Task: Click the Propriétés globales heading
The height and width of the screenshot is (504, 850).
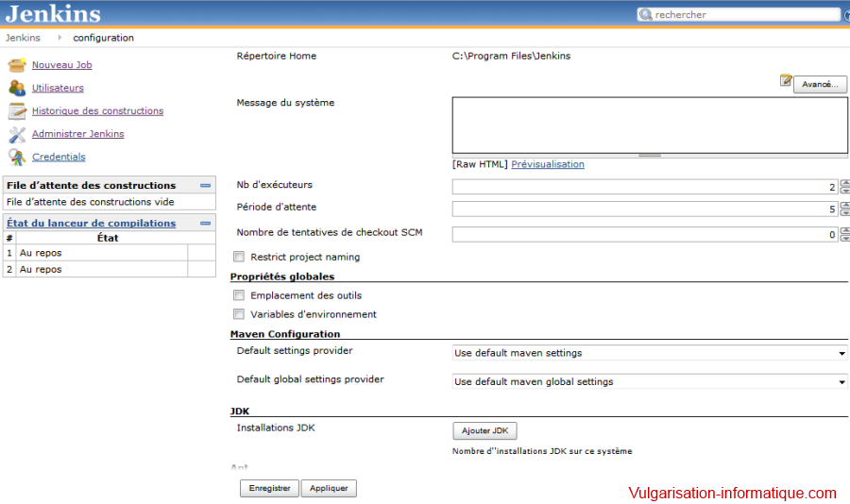Action: 282,277
